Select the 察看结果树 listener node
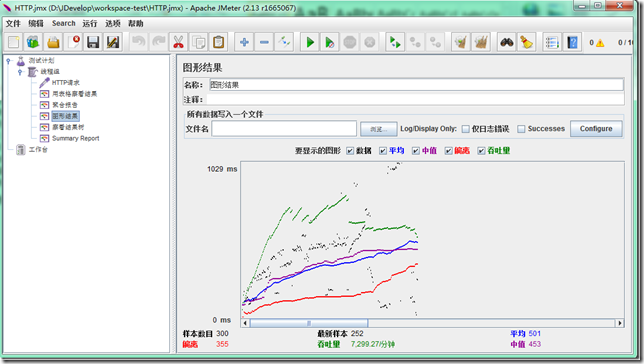Screen dimensions: 644x364 point(68,127)
